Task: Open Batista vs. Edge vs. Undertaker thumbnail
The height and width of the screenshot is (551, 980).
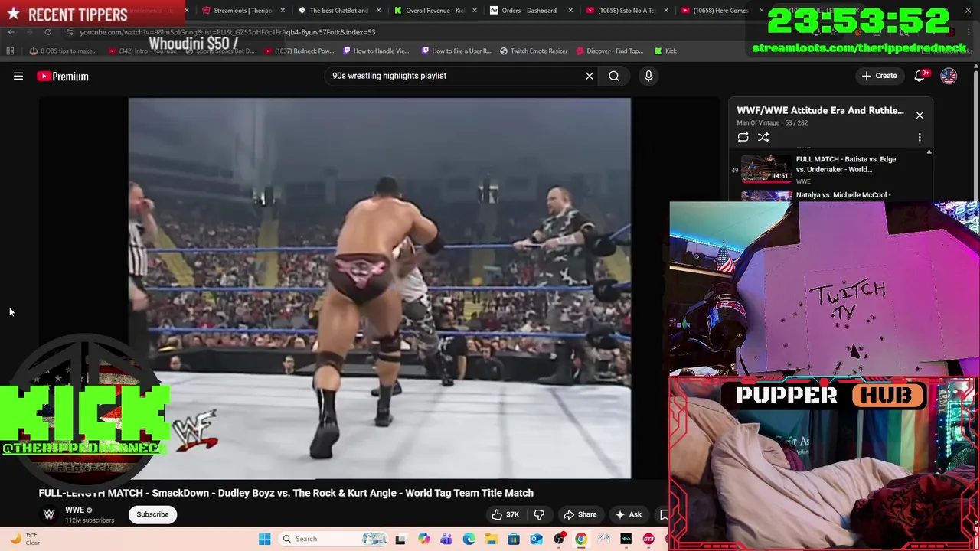Action: point(766,169)
